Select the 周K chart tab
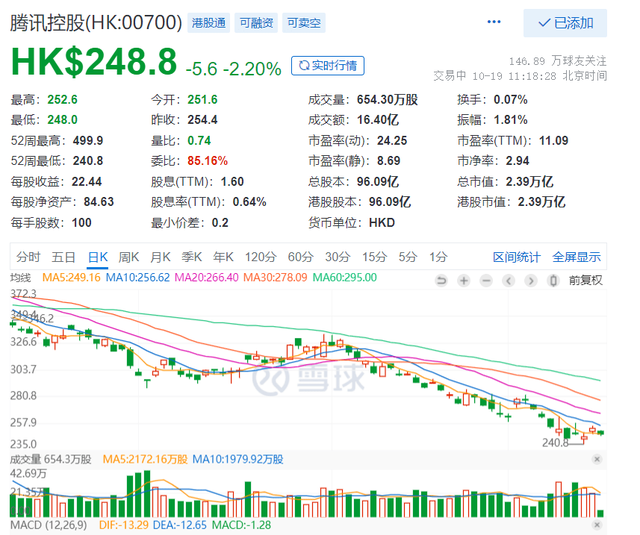Screen dimensions: 640x535 129,257
